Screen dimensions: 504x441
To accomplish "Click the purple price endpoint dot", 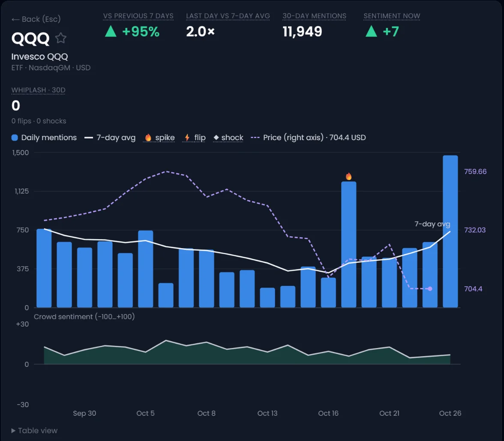I will 430,289.
